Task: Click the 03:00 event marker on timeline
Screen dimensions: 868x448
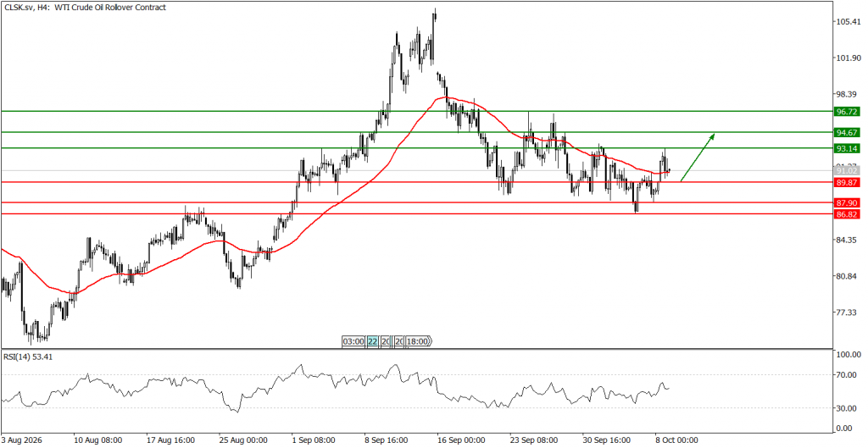Action: click(353, 341)
